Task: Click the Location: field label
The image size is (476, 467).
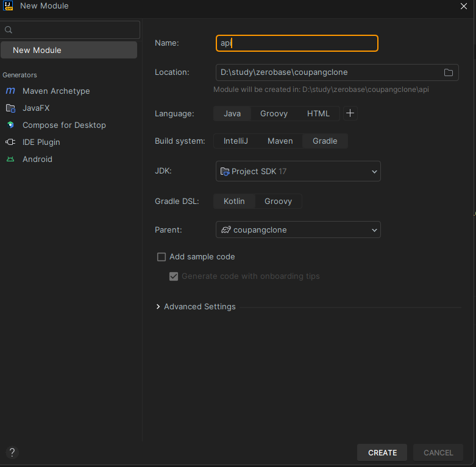Action: [172, 72]
